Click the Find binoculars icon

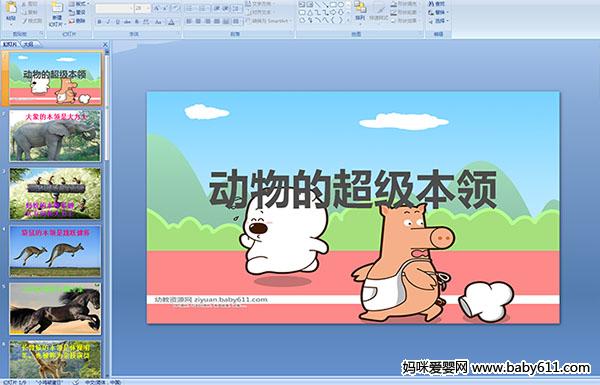tap(437, 4)
